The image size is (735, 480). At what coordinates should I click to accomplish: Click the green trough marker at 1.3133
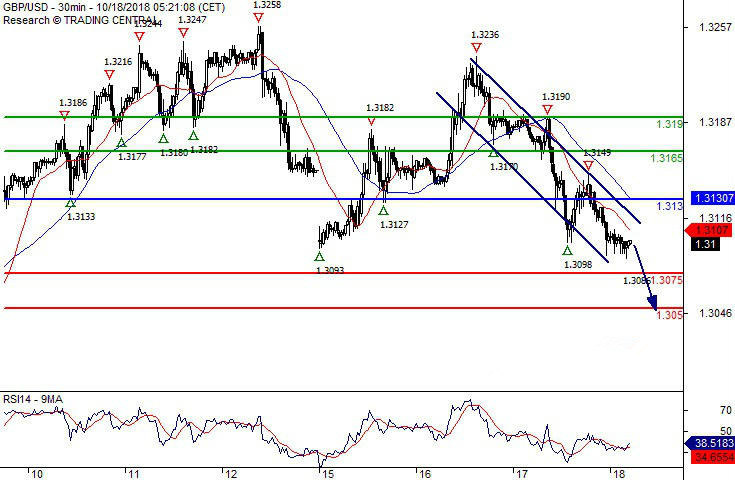tap(70, 203)
